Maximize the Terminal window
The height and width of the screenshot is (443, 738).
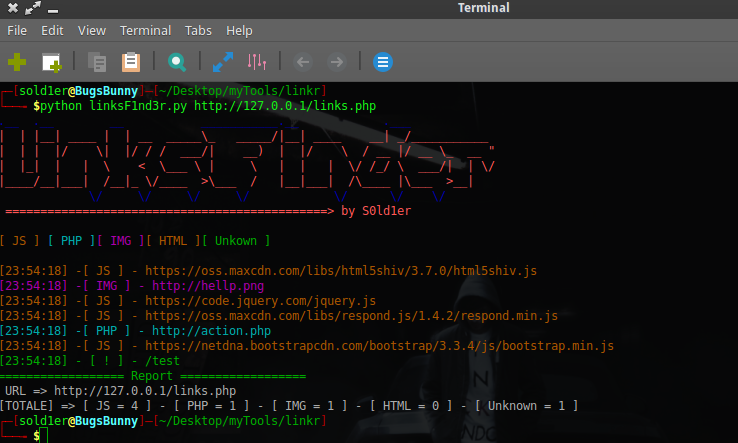coord(33,8)
